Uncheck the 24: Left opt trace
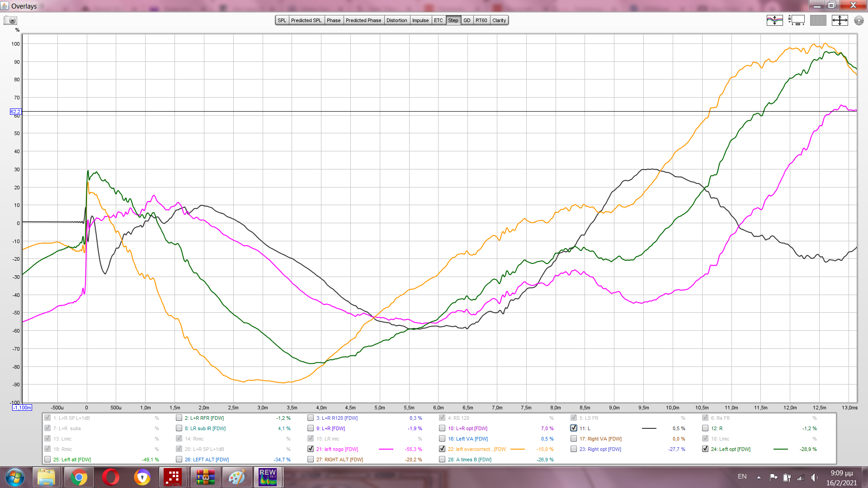 pos(705,449)
